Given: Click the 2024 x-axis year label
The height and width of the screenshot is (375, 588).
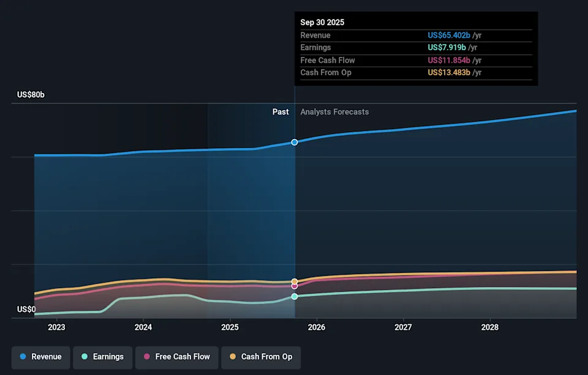Looking at the screenshot, I should coord(143,328).
